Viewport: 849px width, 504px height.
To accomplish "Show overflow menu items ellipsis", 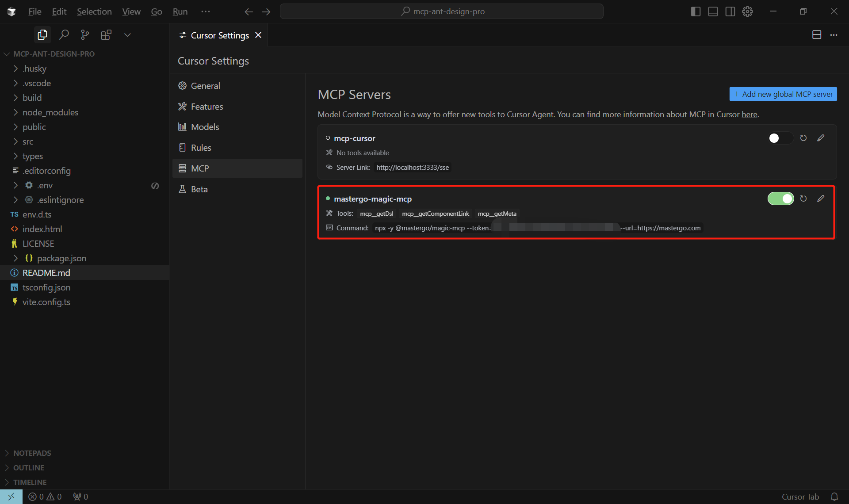I will pos(206,11).
